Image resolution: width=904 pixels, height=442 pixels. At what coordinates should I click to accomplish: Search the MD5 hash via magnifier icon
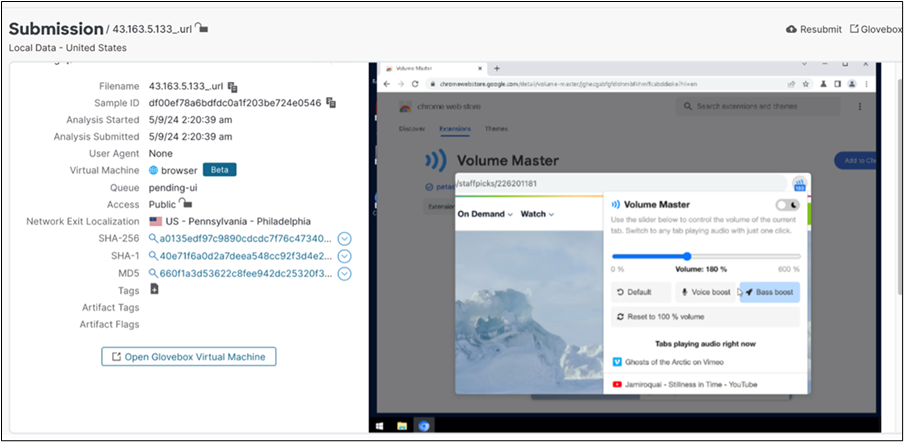pyautogui.click(x=153, y=273)
